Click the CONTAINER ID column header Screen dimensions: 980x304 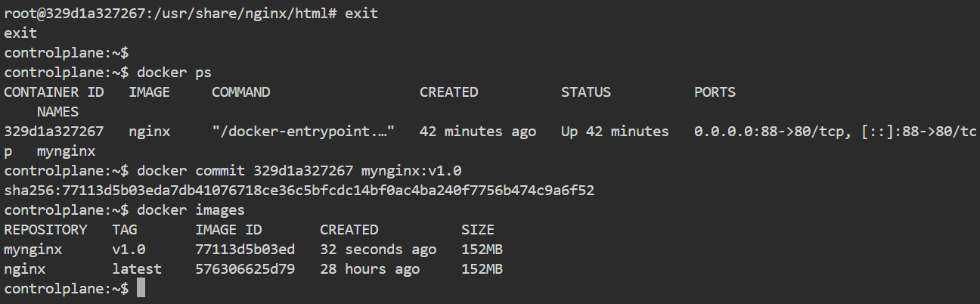[x=54, y=92]
